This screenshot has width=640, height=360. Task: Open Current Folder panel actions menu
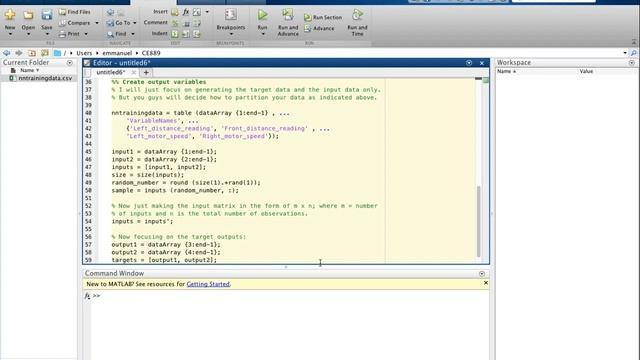pyautogui.click(x=70, y=63)
